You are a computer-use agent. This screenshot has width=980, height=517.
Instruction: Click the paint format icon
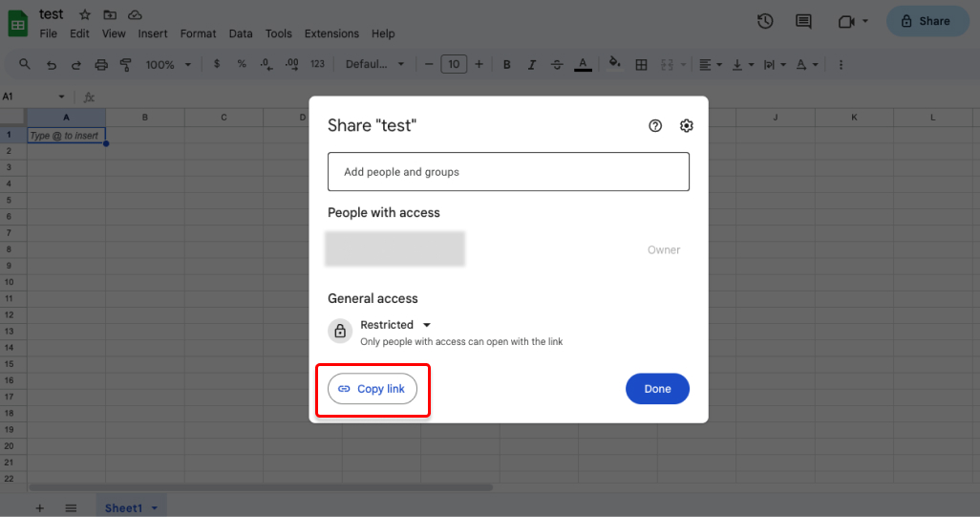[x=126, y=64]
